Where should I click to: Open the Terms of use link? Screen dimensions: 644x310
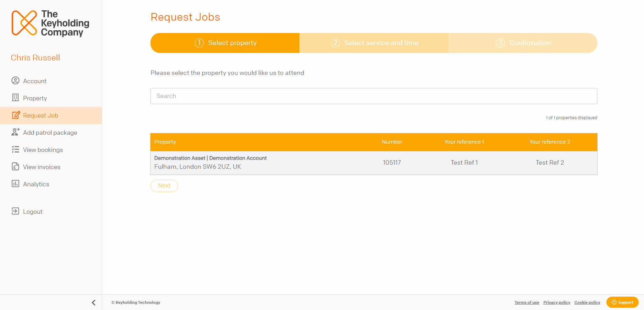point(527,302)
